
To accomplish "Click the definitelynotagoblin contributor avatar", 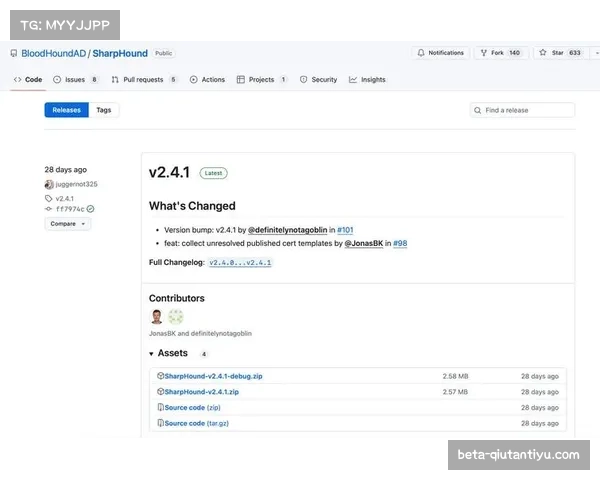I will click(176, 317).
